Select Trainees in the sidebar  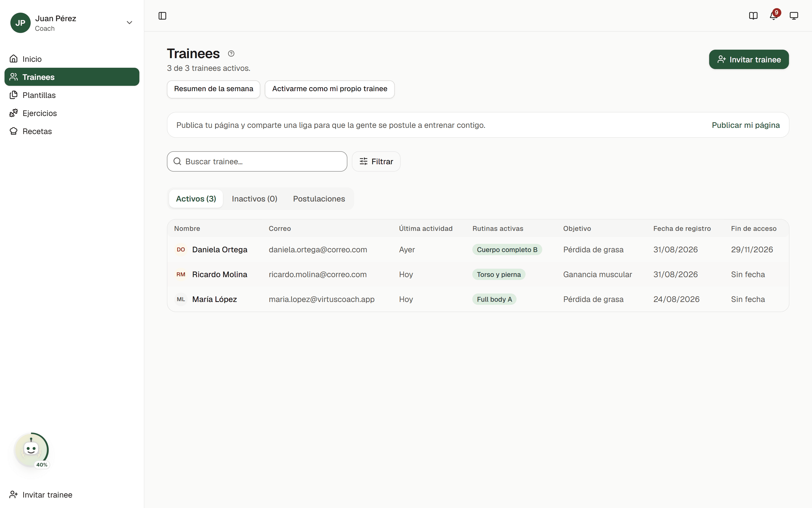[x=72, y=77]
